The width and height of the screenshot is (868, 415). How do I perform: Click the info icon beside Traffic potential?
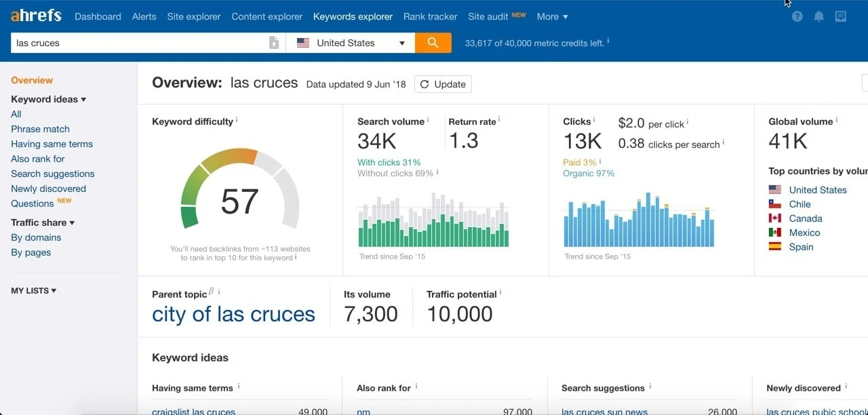[500, 292]
